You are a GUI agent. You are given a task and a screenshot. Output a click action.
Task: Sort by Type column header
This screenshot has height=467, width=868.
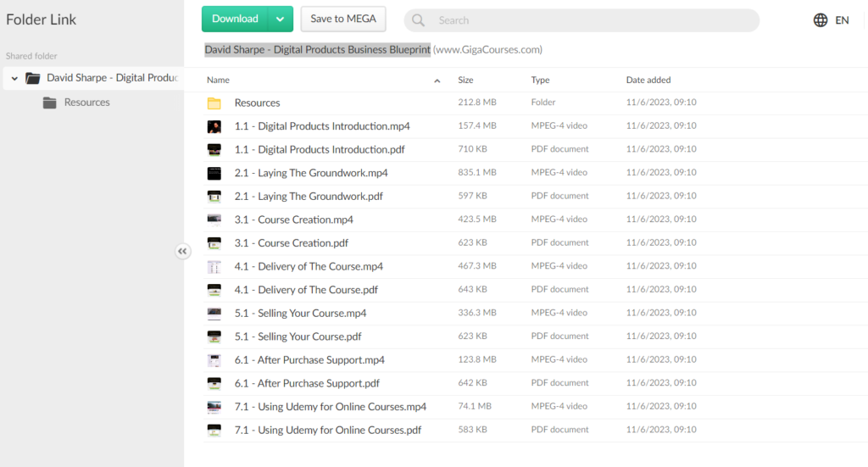[540, 81]
